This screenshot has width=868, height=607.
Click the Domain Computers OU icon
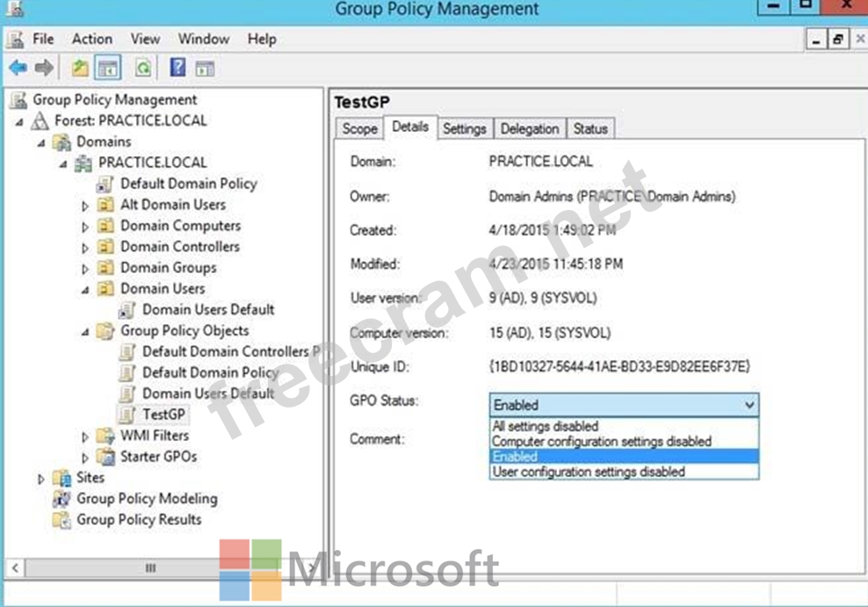(x=105, y=226)
